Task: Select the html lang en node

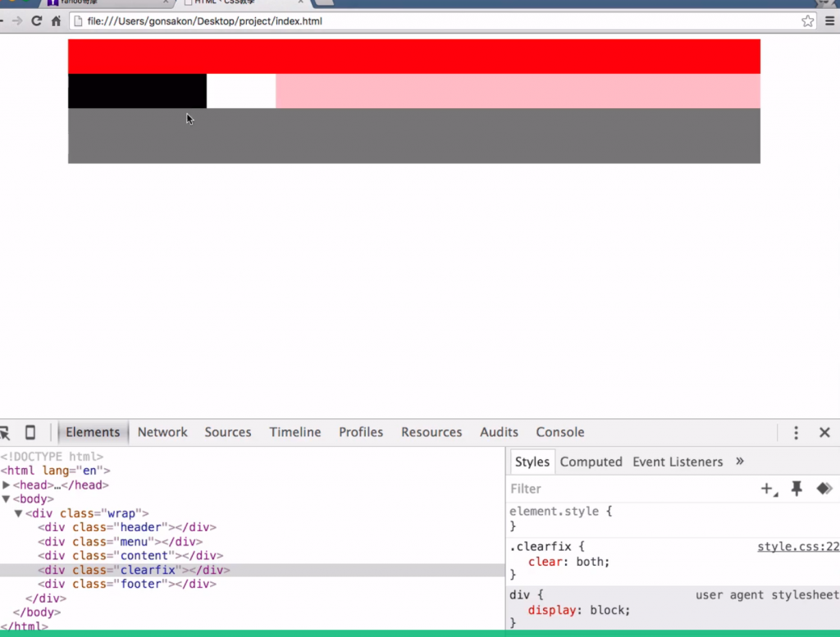Action: point(55,471)
